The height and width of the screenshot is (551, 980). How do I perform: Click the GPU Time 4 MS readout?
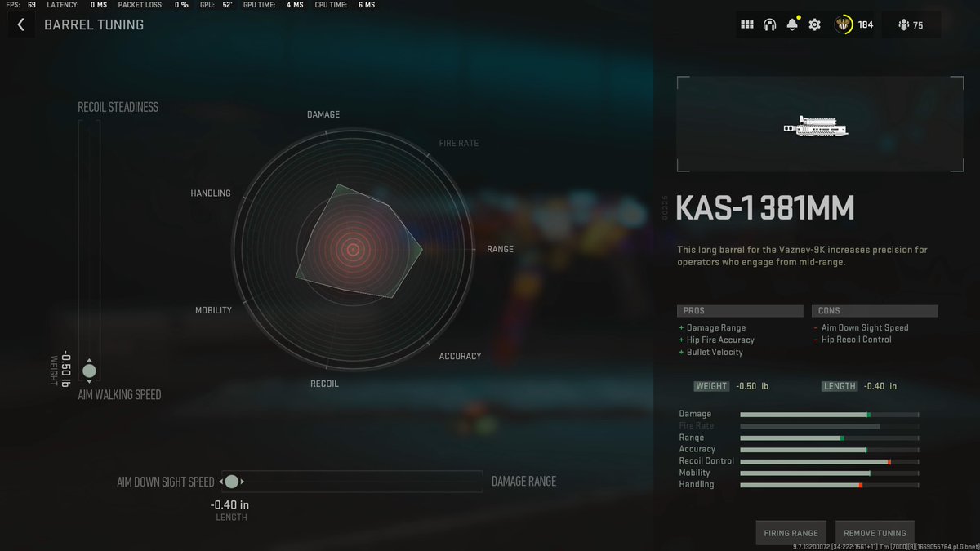click(274, 5)
